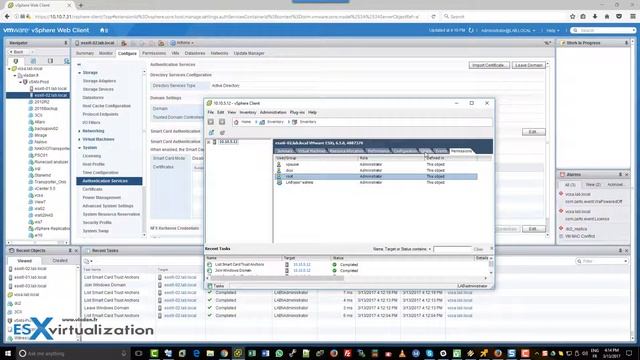Image resolution: width=640 pixels, height=360 pixels.
Task: Launch Edge browser from the taskbar
Action: point(196,353)
